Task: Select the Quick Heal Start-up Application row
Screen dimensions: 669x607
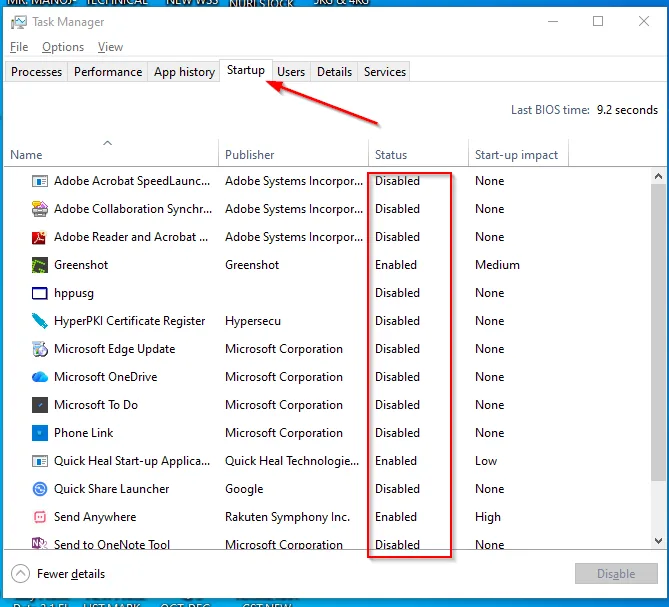Action: pyautogui.click(x=132, y=461)
